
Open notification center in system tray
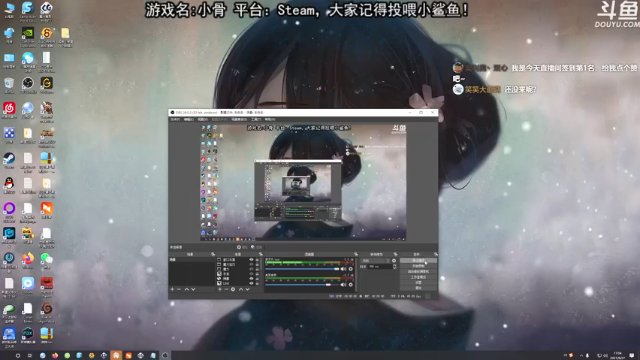point(632,356)
